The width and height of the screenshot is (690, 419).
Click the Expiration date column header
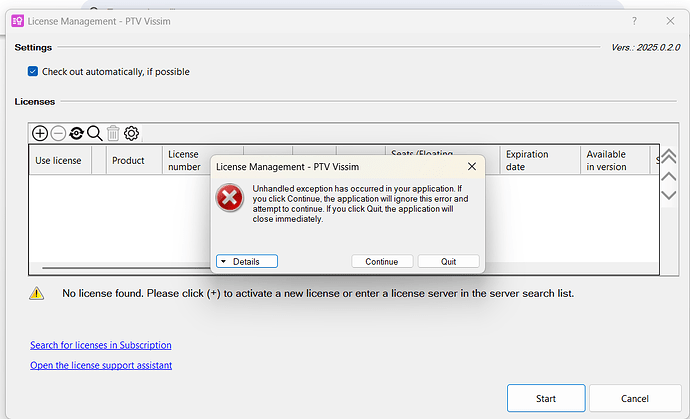pyautogui.click(x=540, y=160)
